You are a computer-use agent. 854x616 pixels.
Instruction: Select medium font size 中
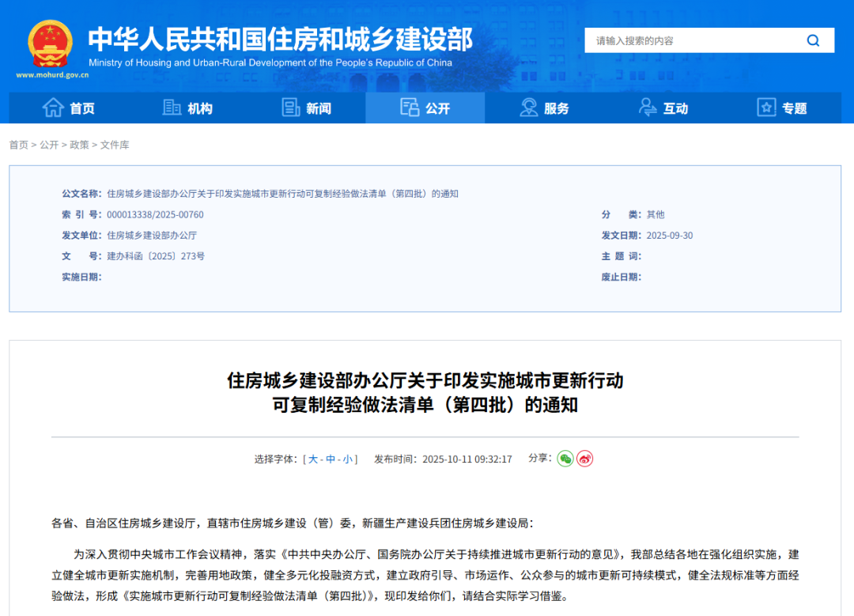click(331, 459)
